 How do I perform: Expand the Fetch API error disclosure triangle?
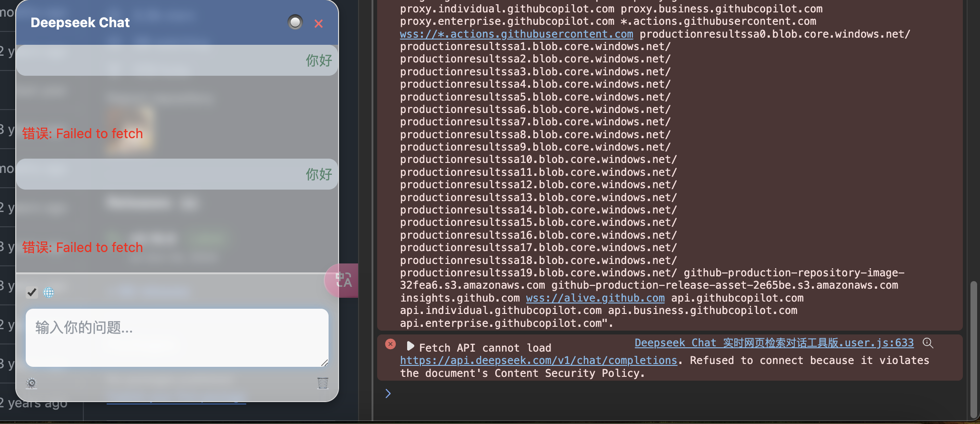coord(410,346)
